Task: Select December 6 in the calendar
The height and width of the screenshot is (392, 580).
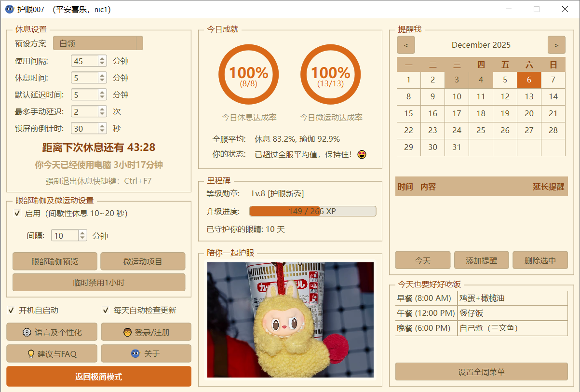Action: 529,80
